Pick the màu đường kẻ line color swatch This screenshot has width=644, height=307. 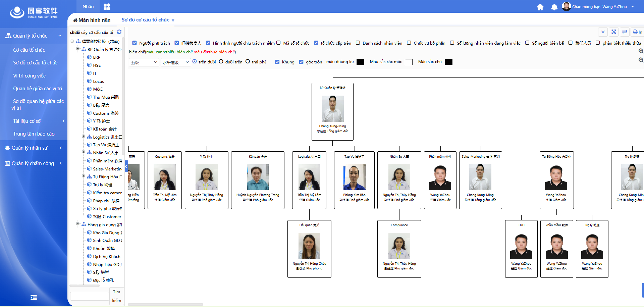[360, 62]
